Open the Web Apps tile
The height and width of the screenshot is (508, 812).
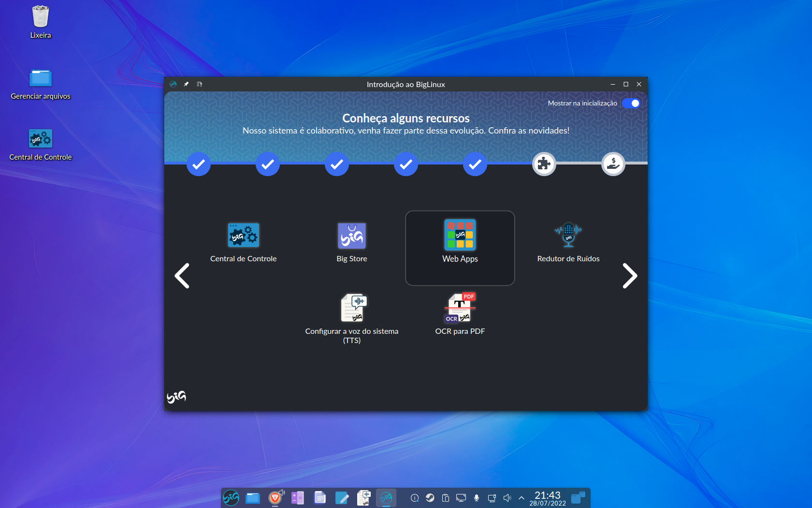460,248
